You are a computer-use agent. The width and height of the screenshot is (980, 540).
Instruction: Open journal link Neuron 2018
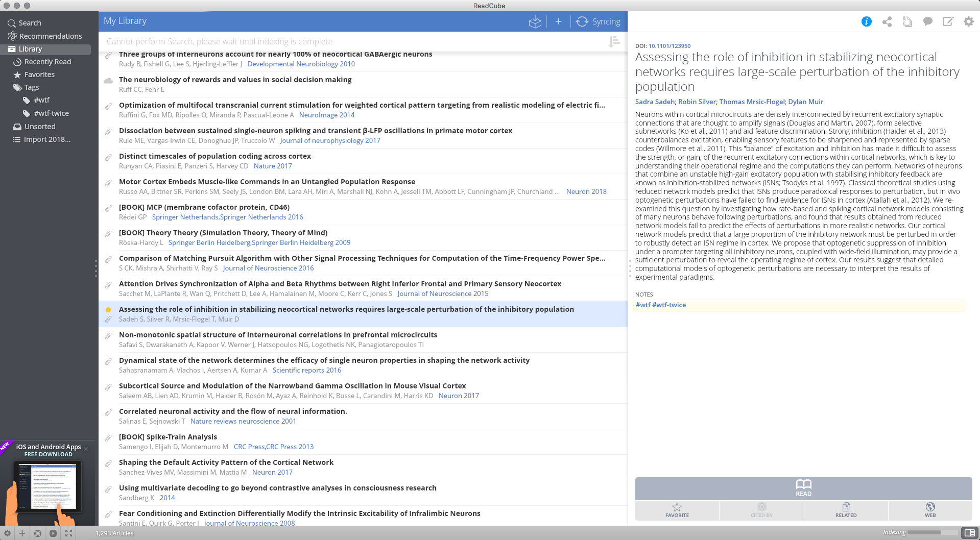click(586, 191)
